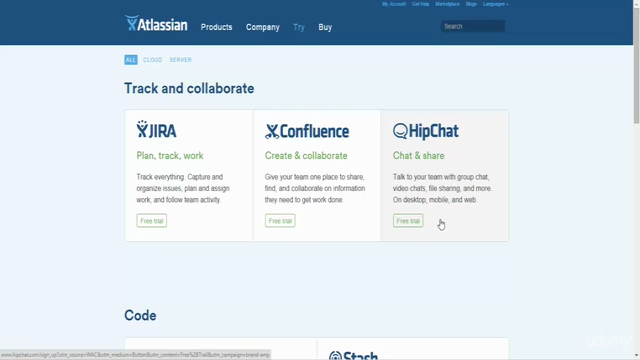Open Marketplace link
Screen dimensions: 640x360
click(x=447, y=4)
